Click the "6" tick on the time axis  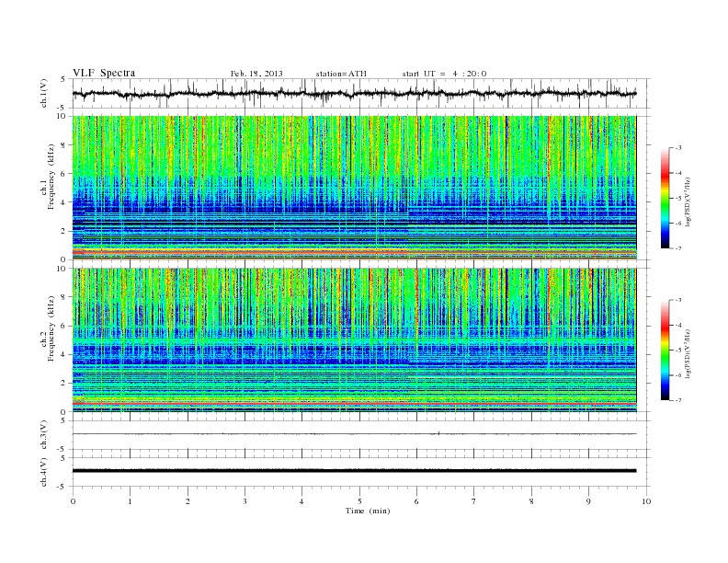click(416, 501)
